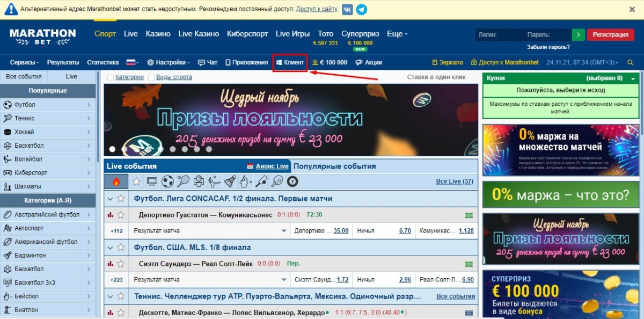Filter live events by football icon
This screenshot has height=319, width=644.
point(167,182)
